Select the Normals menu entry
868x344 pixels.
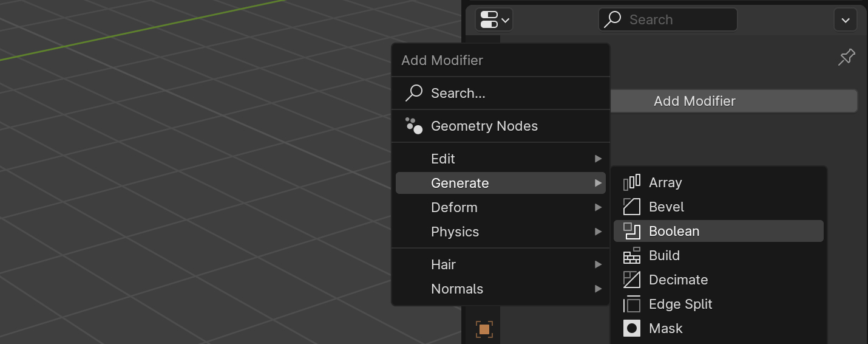501,289
